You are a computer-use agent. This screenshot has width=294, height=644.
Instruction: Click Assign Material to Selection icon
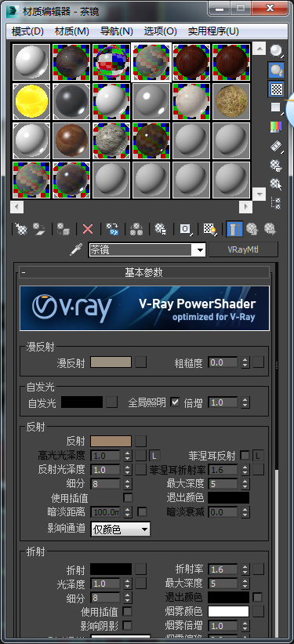pyautogui.click(x=63, y=229)
